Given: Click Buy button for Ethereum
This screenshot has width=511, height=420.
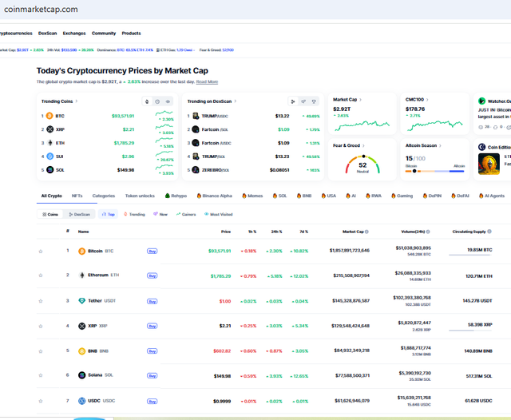Looking at the screenshot, I should click(153, 275).
